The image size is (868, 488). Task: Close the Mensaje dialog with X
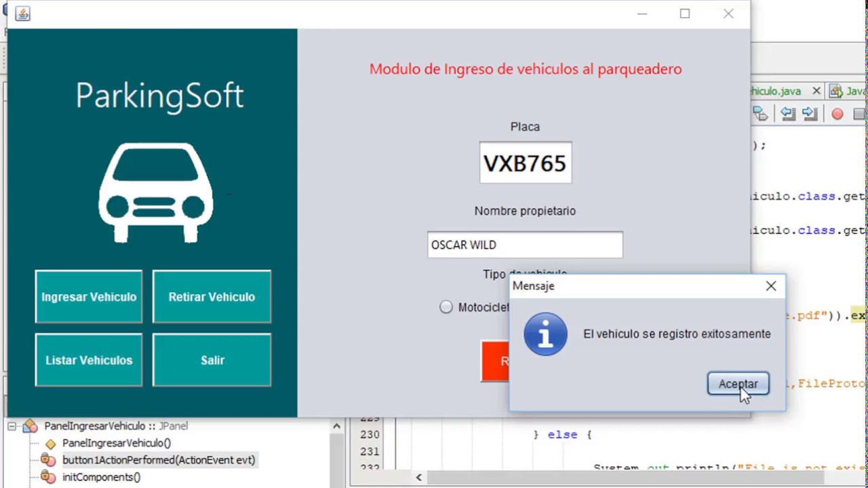771,286
